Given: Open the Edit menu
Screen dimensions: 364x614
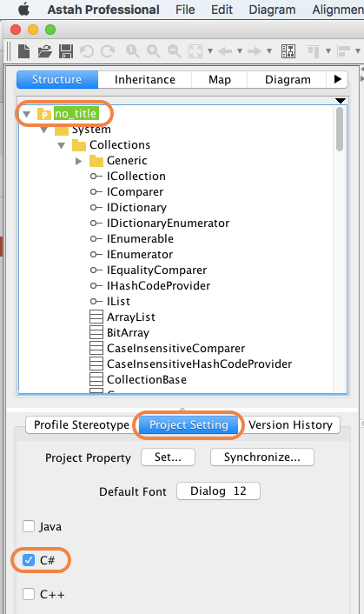Looking at the screenshot, I should [x=222, y=10].
